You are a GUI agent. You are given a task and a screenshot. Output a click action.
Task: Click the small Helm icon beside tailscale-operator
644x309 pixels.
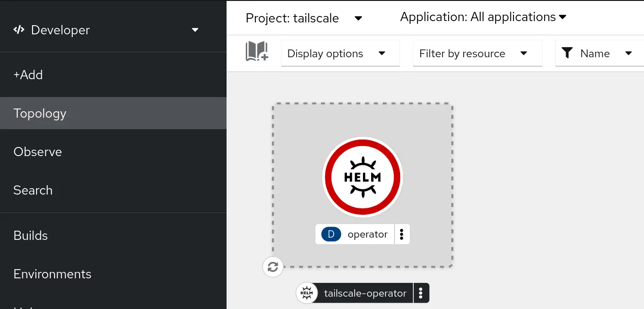point(307,293)
